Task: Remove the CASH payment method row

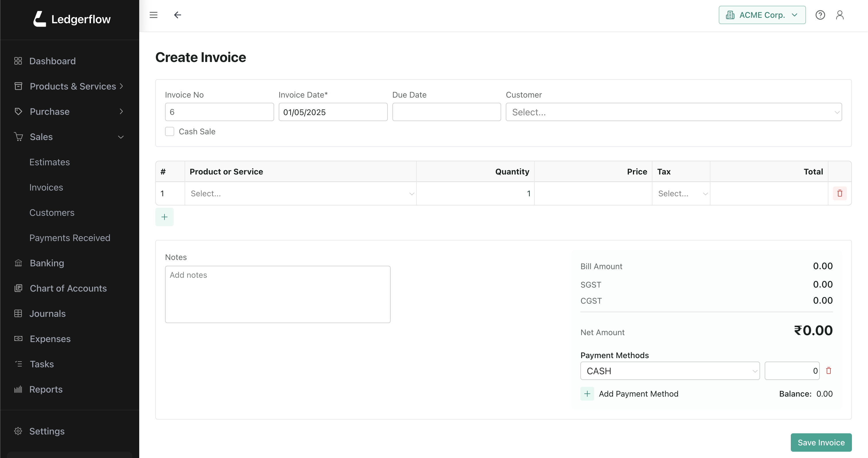Action: tap(829, 371)
